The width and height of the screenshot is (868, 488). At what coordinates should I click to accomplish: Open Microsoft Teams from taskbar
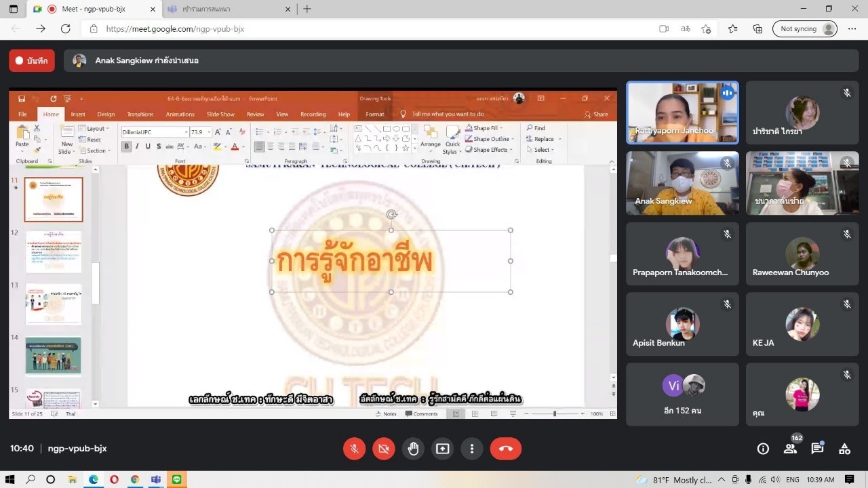pyautogui.click(x=156, y=479)
